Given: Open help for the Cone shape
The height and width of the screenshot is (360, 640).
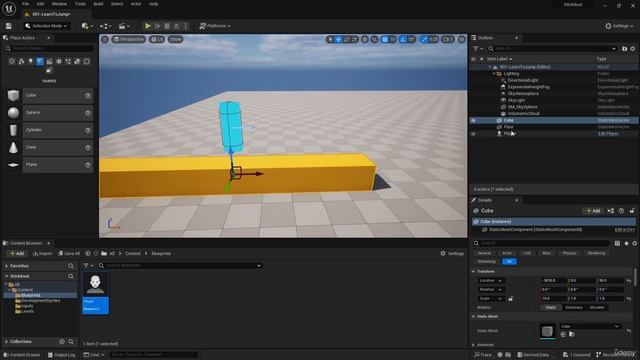Looking at the screenshot, I should 88,147.
